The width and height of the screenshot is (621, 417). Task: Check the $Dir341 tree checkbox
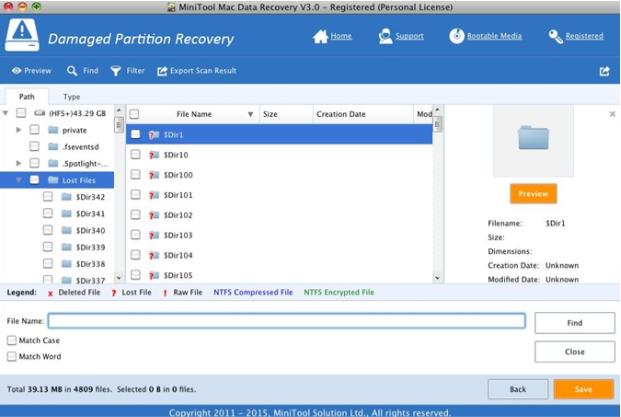(48, 213)
